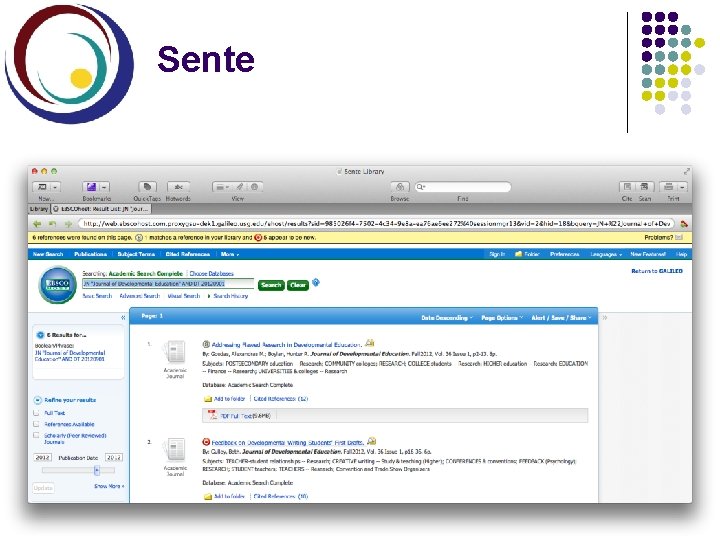Click the blue help question icon near Clear
The width and height of the screenshot is (720, 540).
coord(316,282)
